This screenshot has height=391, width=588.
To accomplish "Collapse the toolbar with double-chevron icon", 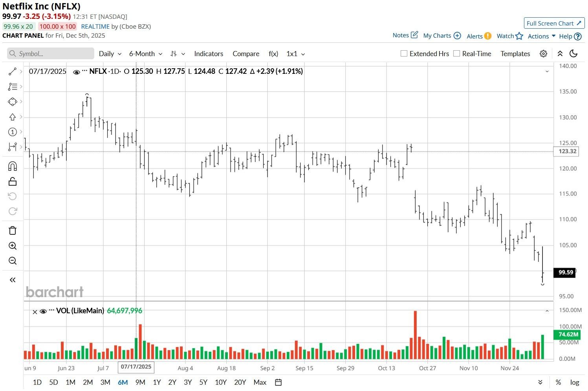I will click(x=560, y=54).
